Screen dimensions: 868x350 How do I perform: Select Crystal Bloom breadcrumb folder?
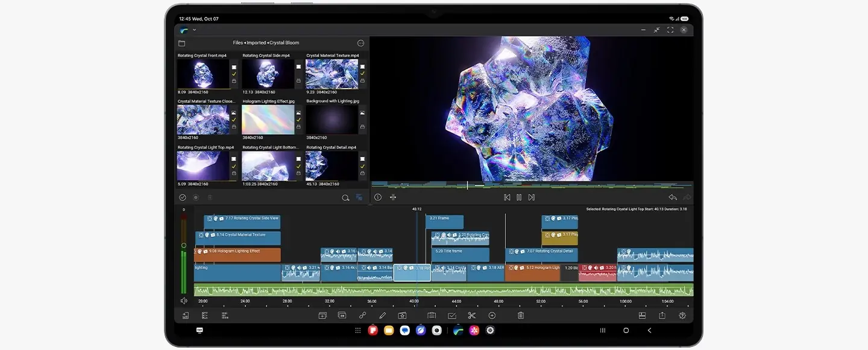[285, 43]
